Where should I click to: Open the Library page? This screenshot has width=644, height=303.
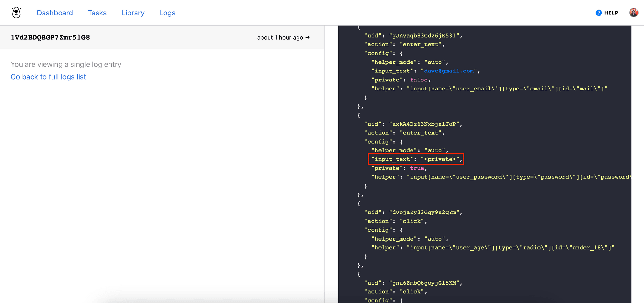133,13
